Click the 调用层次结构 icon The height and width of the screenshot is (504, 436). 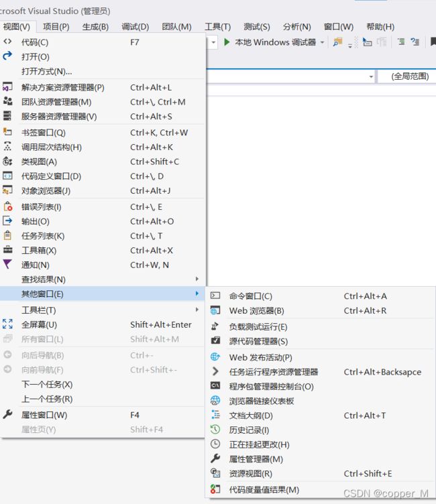7,147
